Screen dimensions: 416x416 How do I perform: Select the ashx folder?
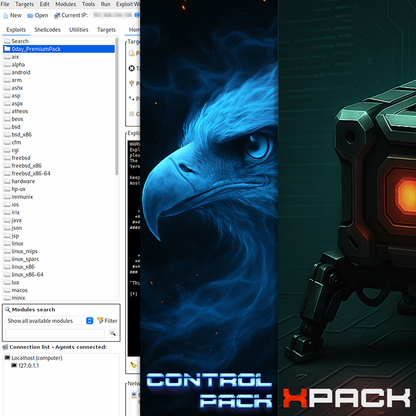(x=17, y=88)
